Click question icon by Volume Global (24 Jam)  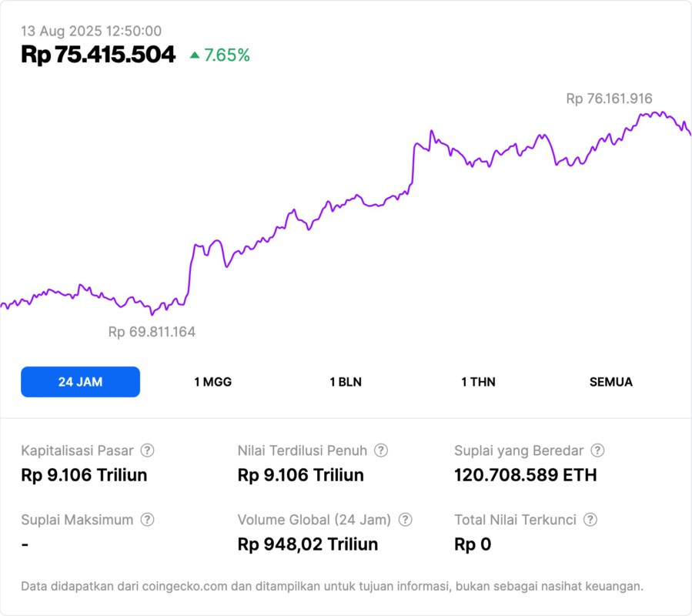click(405, 520)
